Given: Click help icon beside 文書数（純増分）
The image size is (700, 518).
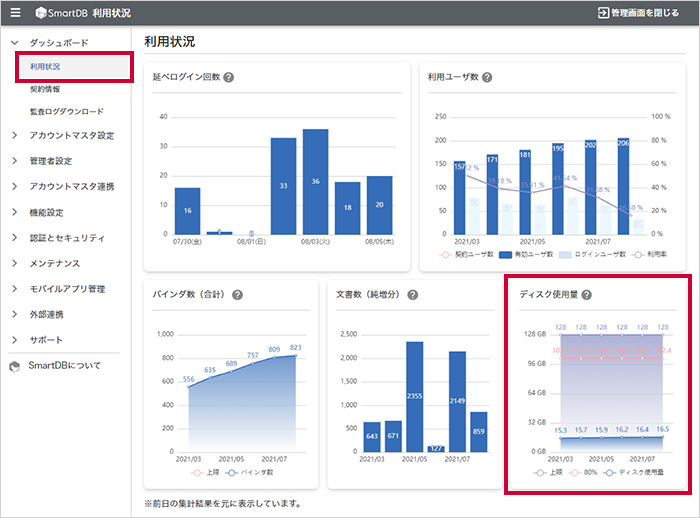Looking at the screenshot, I should pyautogui.click(x=413, y=295).
